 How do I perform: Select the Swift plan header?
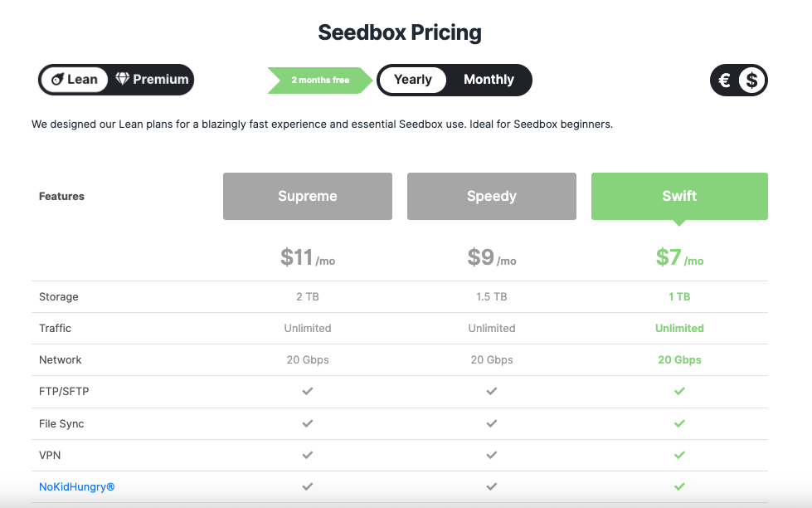click(x=679, y=196)
